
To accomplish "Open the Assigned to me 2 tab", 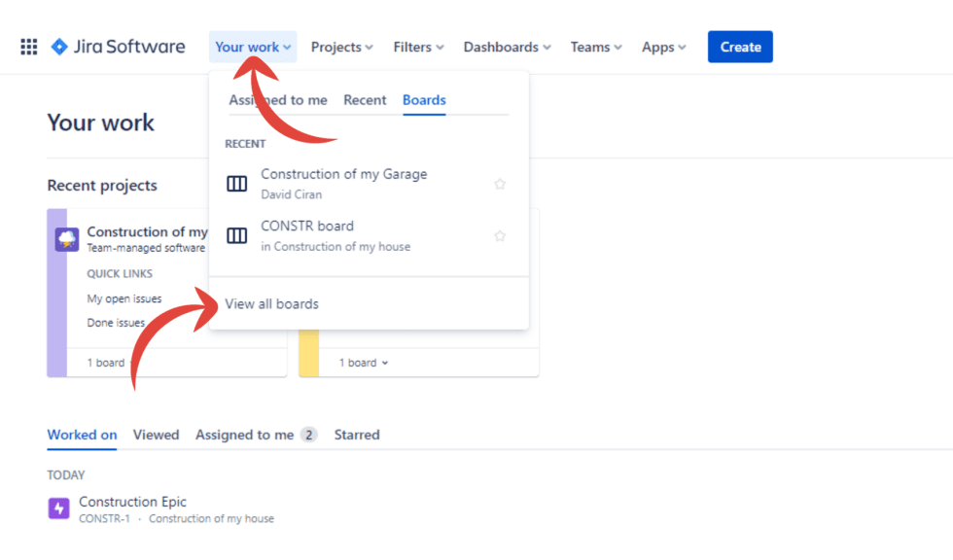I will click(x=256, y=435).
